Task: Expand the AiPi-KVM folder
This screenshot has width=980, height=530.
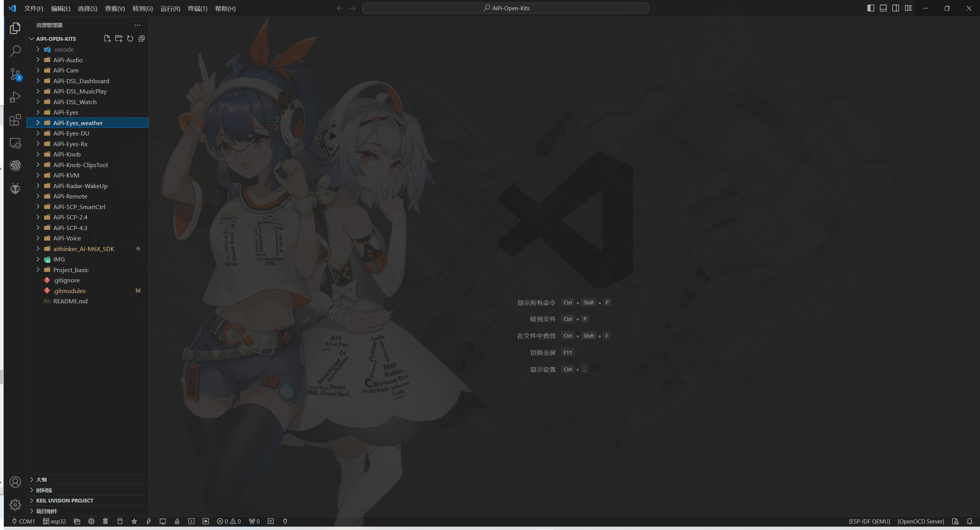Action: [x=87, y=175]
